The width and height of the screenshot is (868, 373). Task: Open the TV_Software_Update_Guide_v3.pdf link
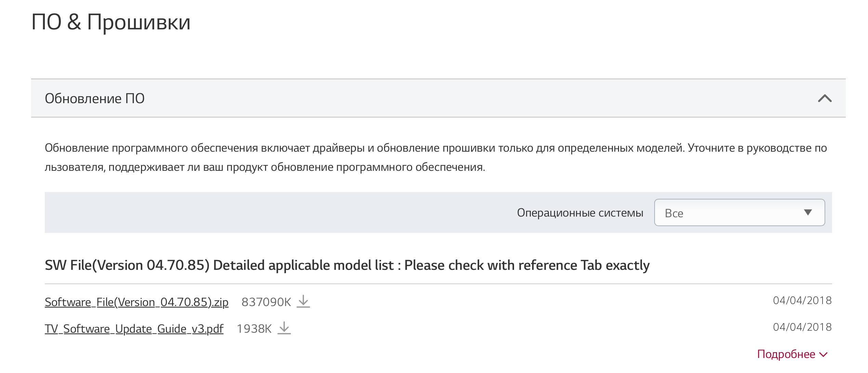tap(134, 329)
